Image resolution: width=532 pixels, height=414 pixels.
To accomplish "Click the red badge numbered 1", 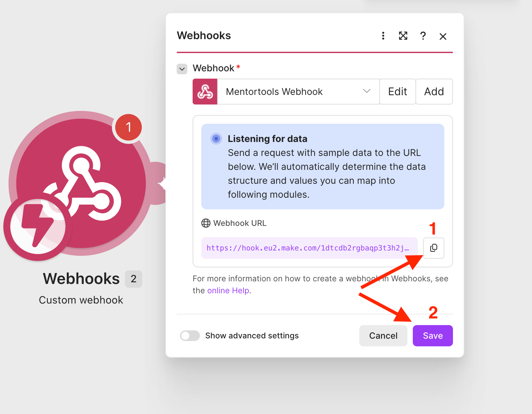I will [x=129, y=127].
